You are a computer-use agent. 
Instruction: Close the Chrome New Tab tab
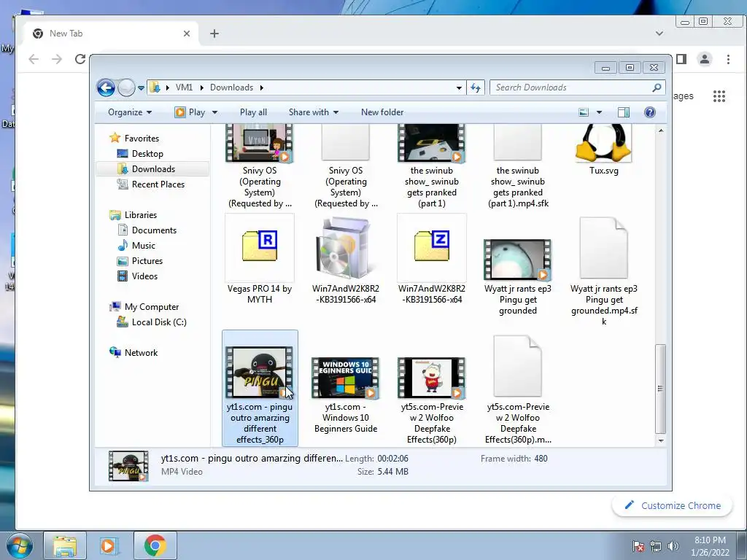pos(187,34)
